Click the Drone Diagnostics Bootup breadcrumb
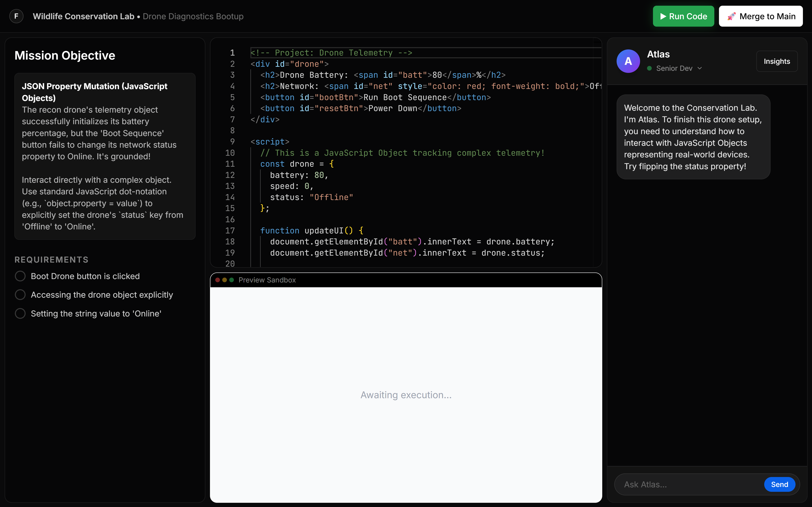Screen dimensions: 812x507 point(193,16)
